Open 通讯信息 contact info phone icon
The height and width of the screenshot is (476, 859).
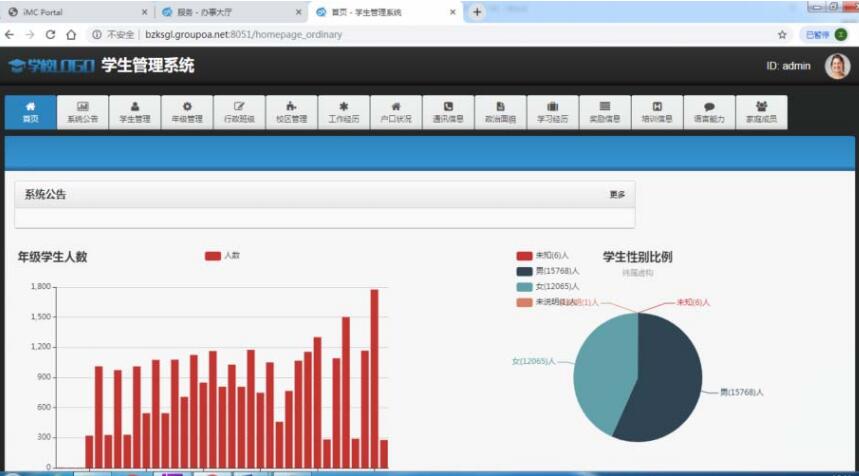point(448,112)
